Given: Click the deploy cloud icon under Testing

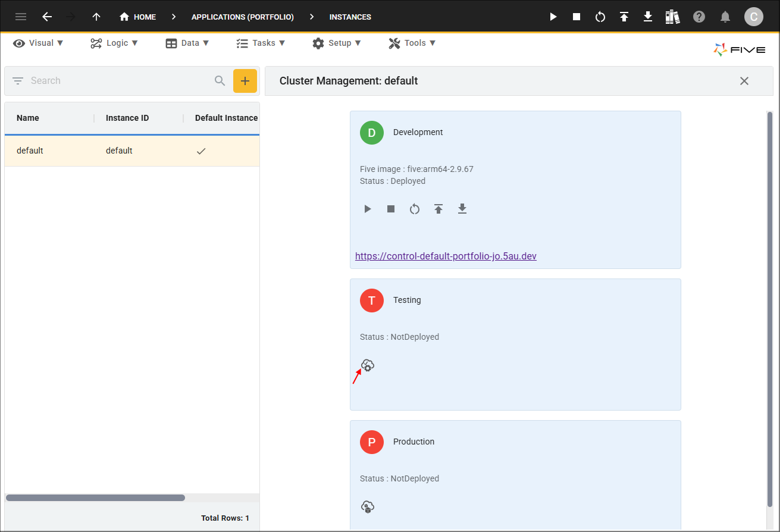Looking at the screenshot, I should (368, 365).
